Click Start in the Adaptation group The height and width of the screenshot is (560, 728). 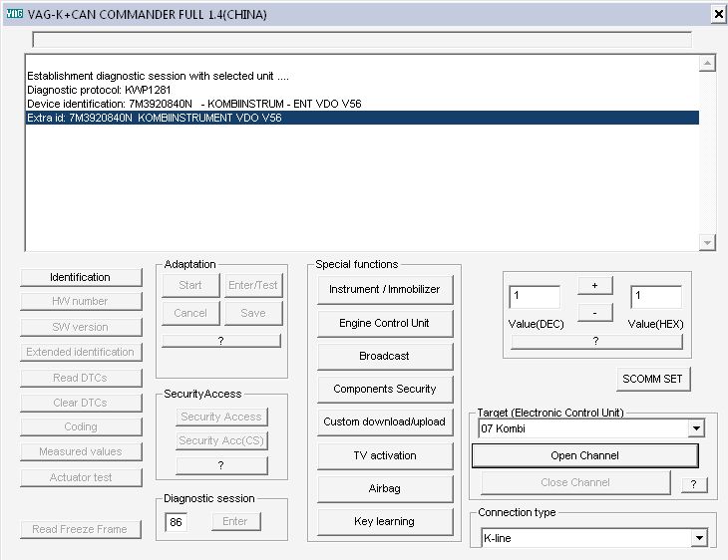coord(190,285)
